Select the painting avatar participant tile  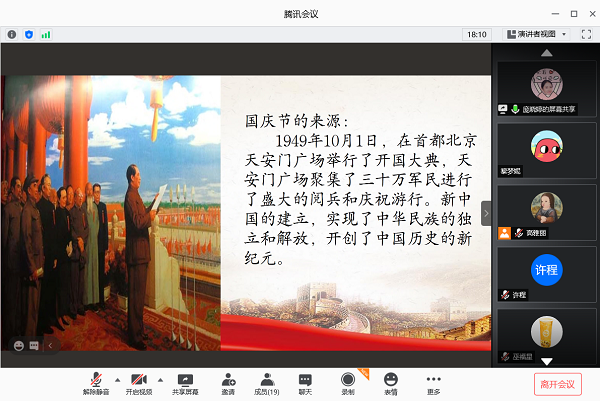(x=546, y=212)
